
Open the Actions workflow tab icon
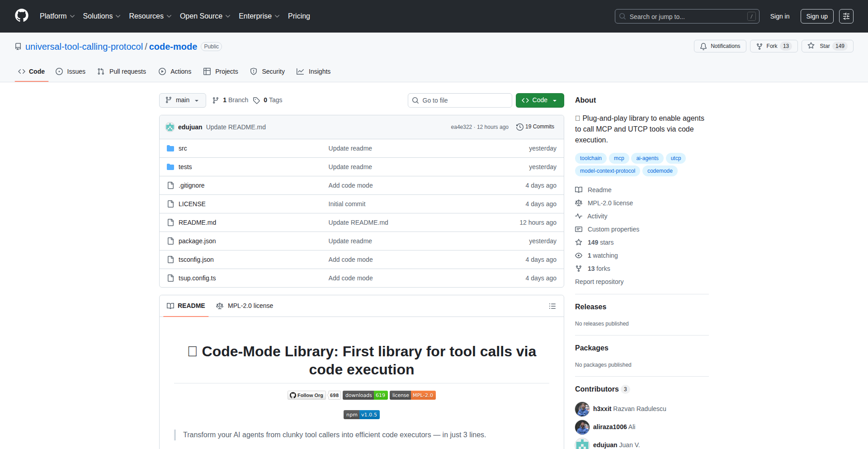[162, 71]
